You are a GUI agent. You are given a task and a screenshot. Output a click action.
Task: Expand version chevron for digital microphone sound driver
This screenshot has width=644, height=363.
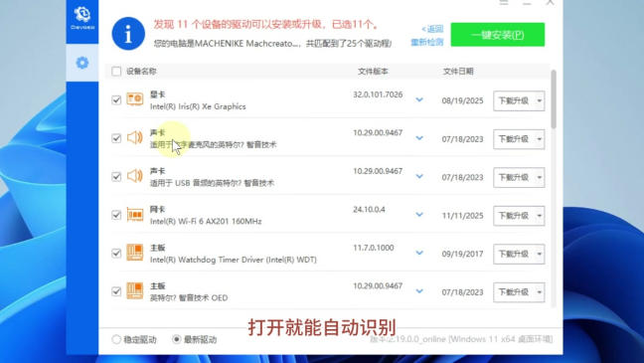(x=419, y=138)
